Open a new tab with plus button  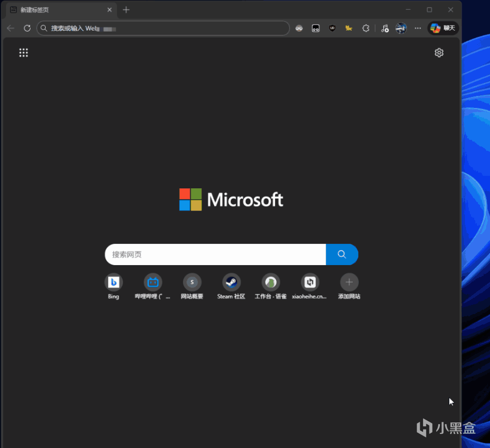(126, 10)
